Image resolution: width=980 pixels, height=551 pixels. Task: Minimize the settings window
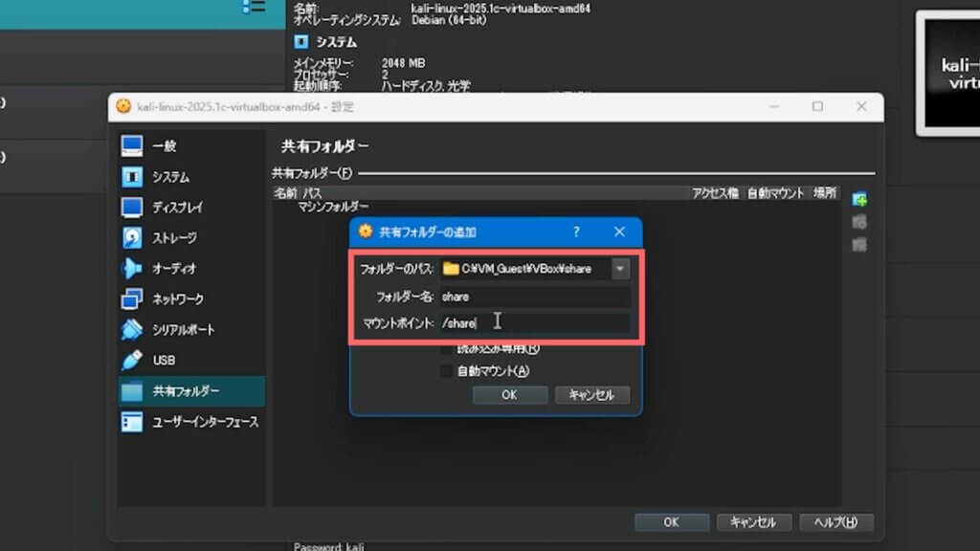[774, 107]
